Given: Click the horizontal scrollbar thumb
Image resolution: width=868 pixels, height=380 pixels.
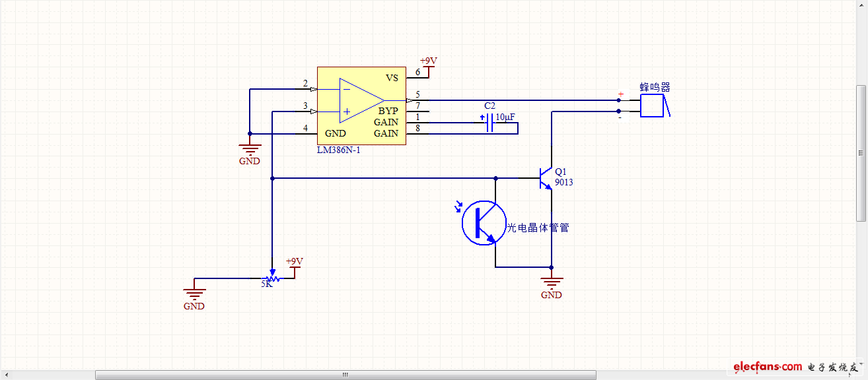Looking at the screenshot, I should pyautogui.click(x=345, y=375).
